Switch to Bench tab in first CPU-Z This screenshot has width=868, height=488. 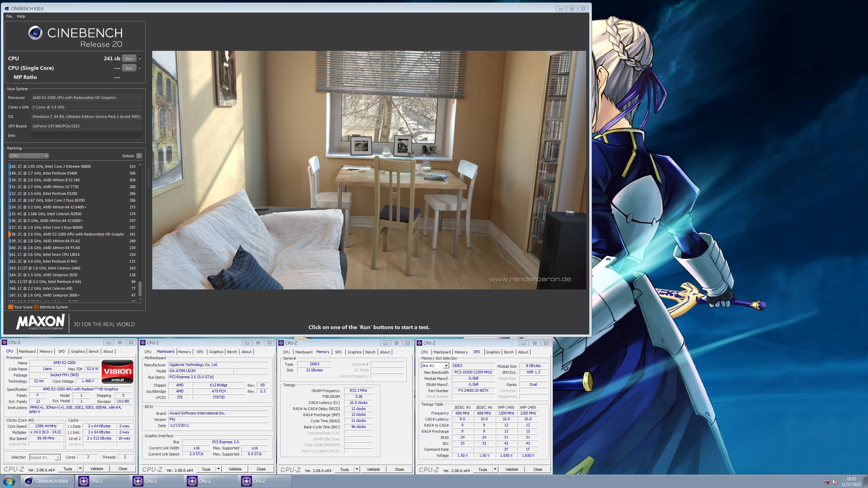94,351
